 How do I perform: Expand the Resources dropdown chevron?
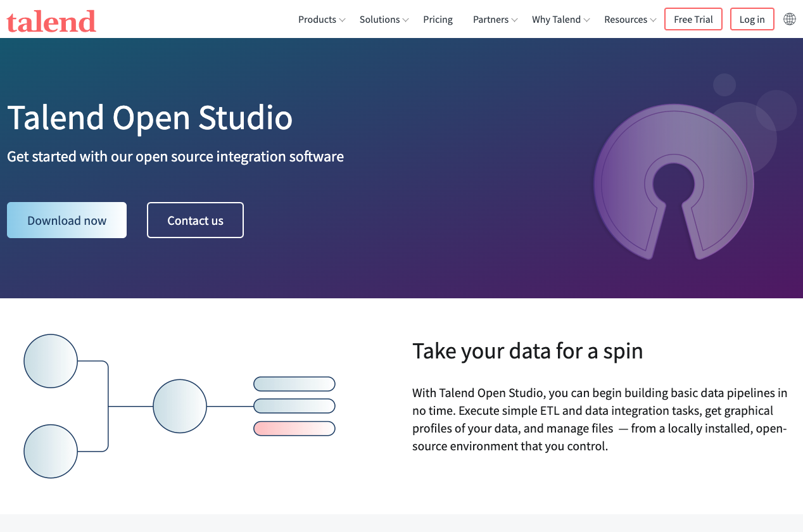point(654,20)
